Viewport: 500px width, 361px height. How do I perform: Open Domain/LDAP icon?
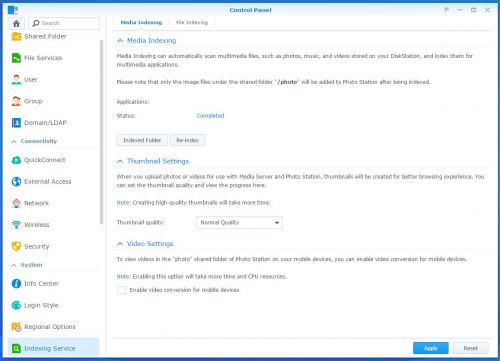click(16, 123)
